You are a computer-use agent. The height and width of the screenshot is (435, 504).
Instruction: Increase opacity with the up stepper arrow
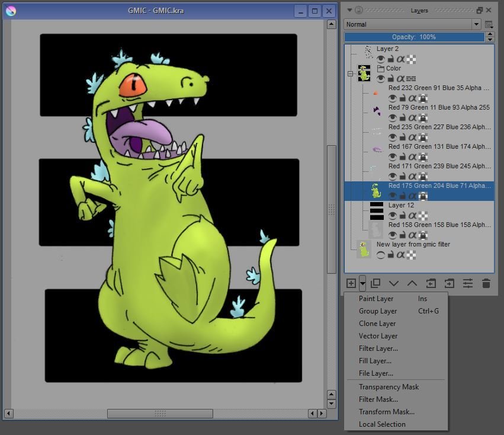[490, 34]
